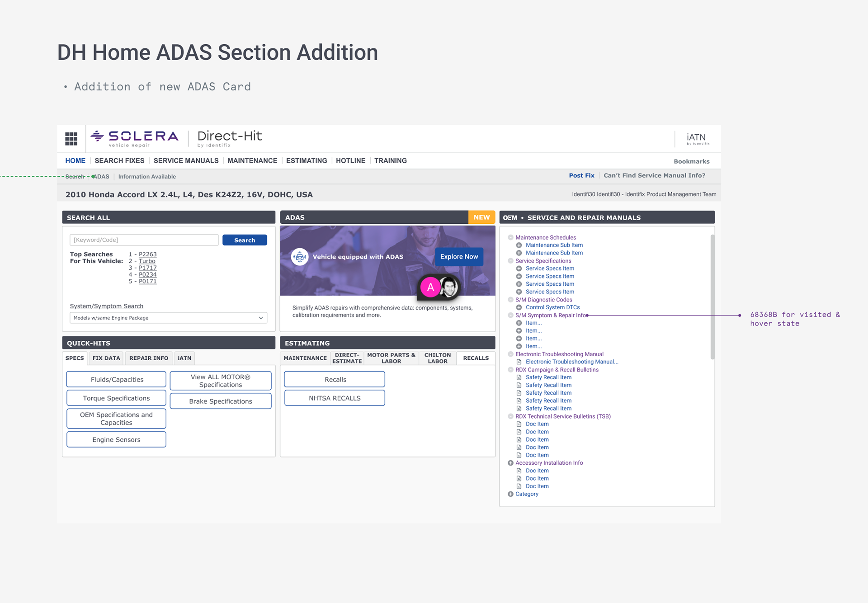
Task: Open Bookmarks link
Action: 692,161
